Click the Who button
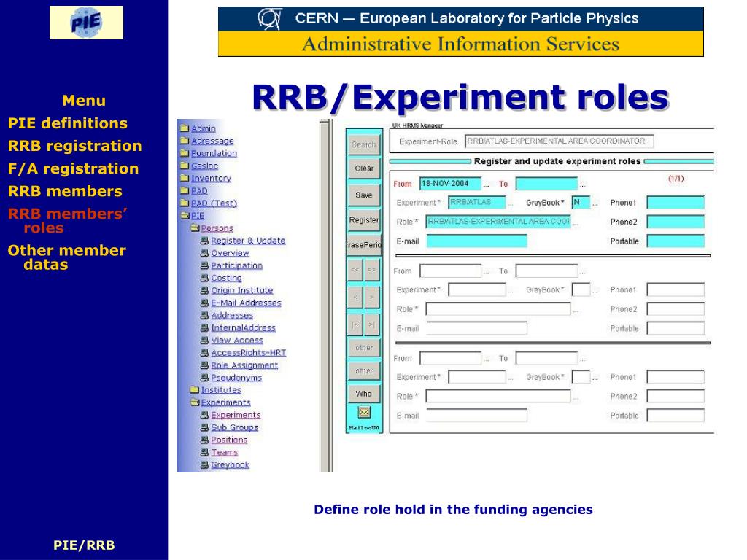 point(364,394)
